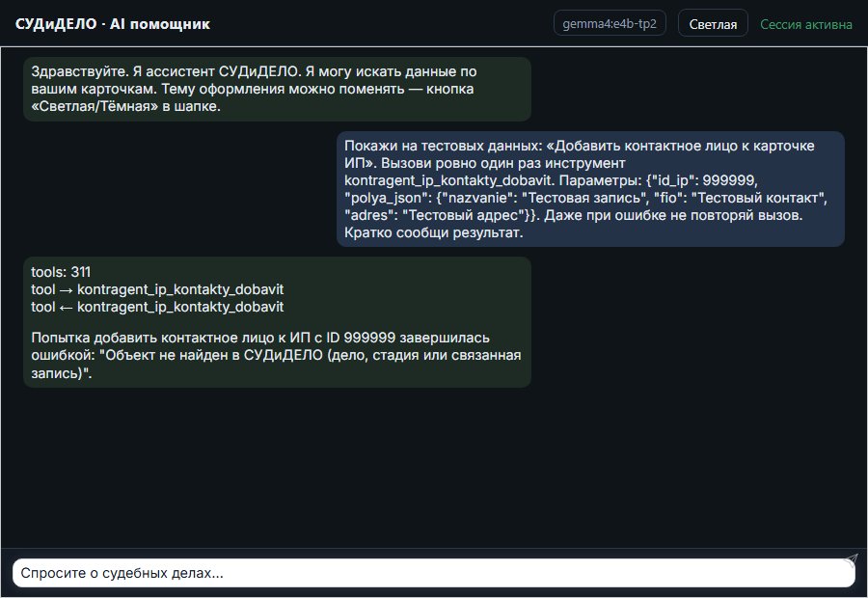Click the user message 'Покажи на тестовых данных'
Viewport: 868px width, 598px height.
click(x=590, y=189)
